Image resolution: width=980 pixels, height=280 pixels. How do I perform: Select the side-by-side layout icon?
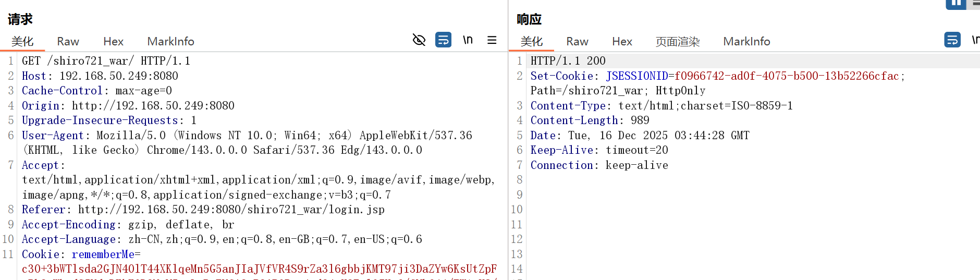(x=955, y=4)
